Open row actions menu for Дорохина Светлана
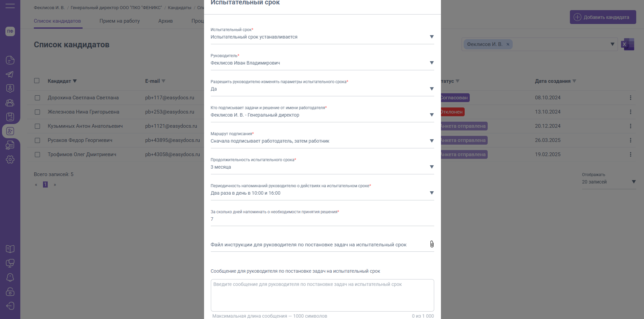644x319 pixels. [630, 98]
